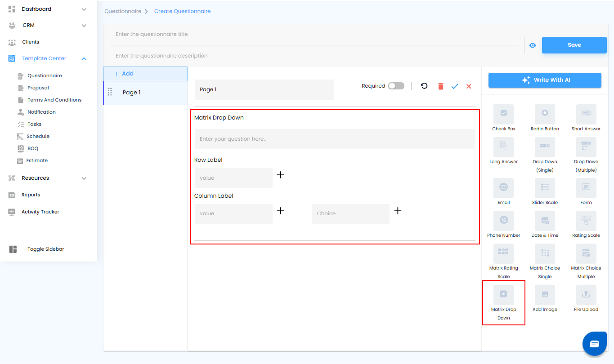Click the Save button
Screen dimensions: 614x364
coord(574,45)
